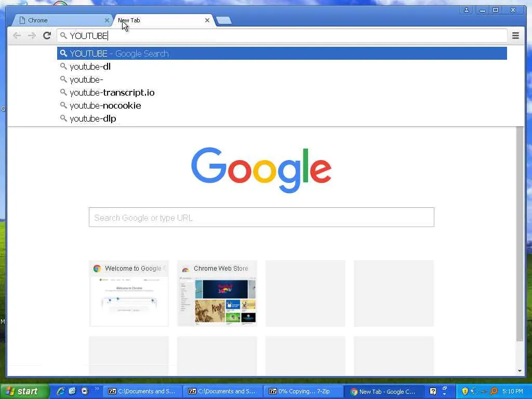Screen dimensions: 532x399
Task: Click the orange magnifier tray icon
Action: pos(494,391)
